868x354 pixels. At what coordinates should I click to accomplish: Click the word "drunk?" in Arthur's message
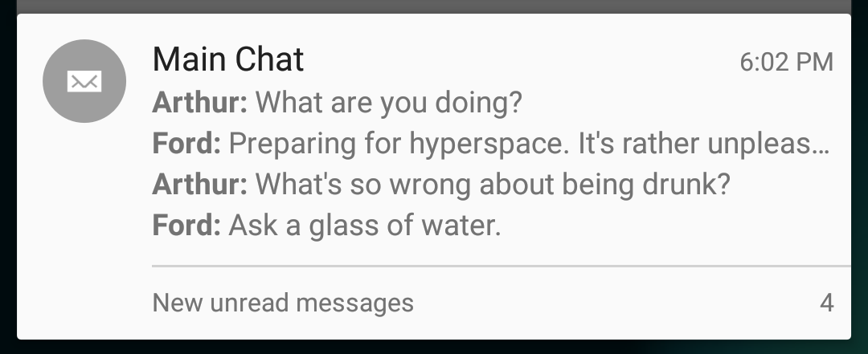coord(686,184)
